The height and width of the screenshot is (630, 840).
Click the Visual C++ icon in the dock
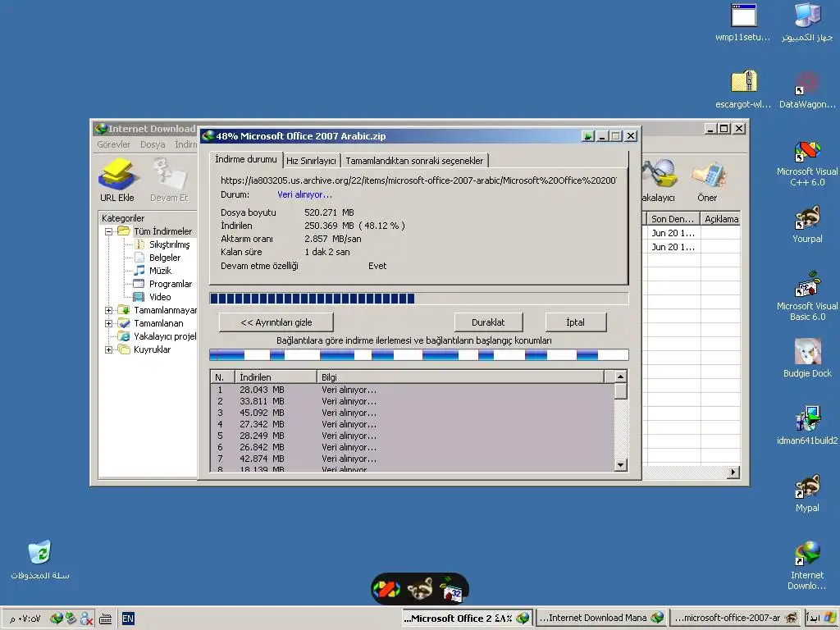386,589
